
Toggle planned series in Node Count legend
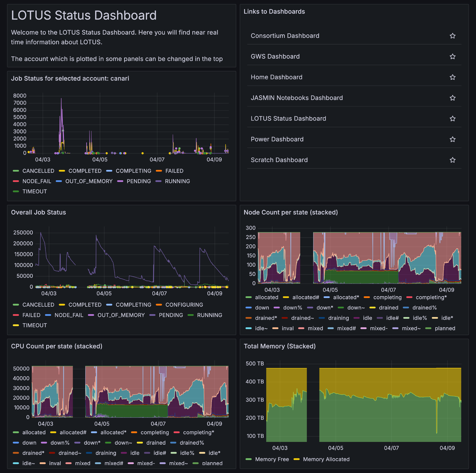(445, 328)
